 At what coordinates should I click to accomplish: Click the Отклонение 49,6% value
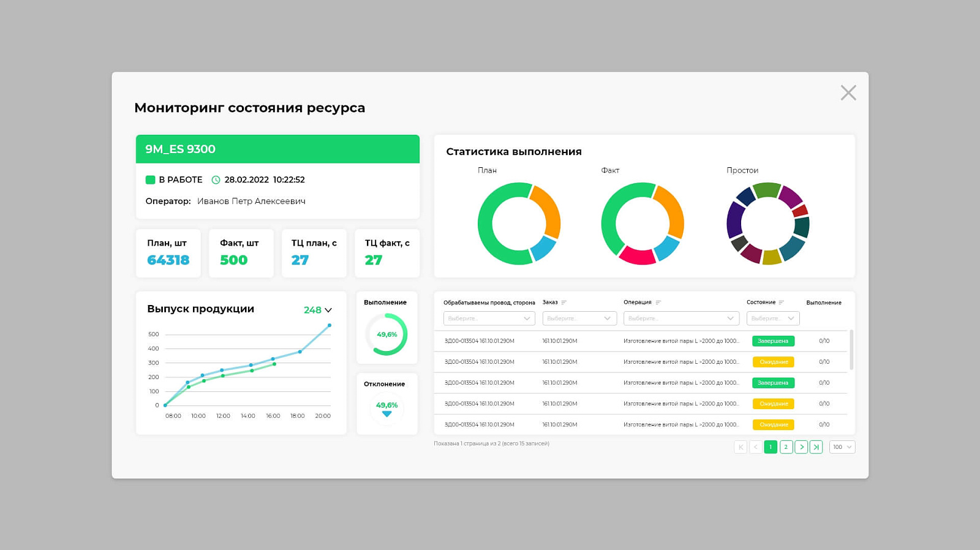(386, 405)
